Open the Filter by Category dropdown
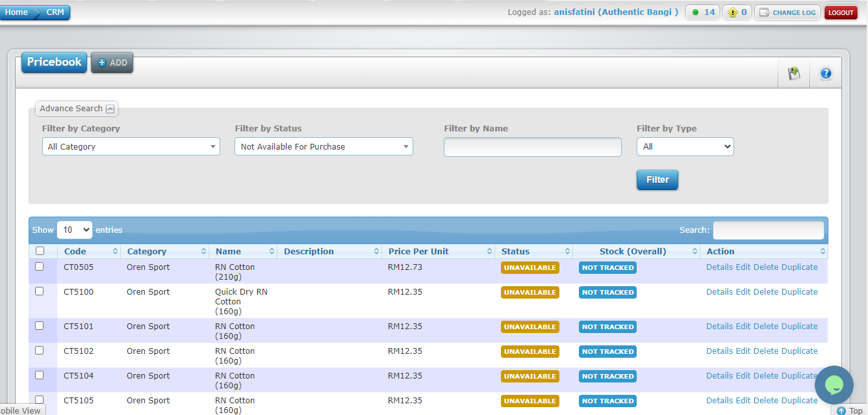 point(131,146)
